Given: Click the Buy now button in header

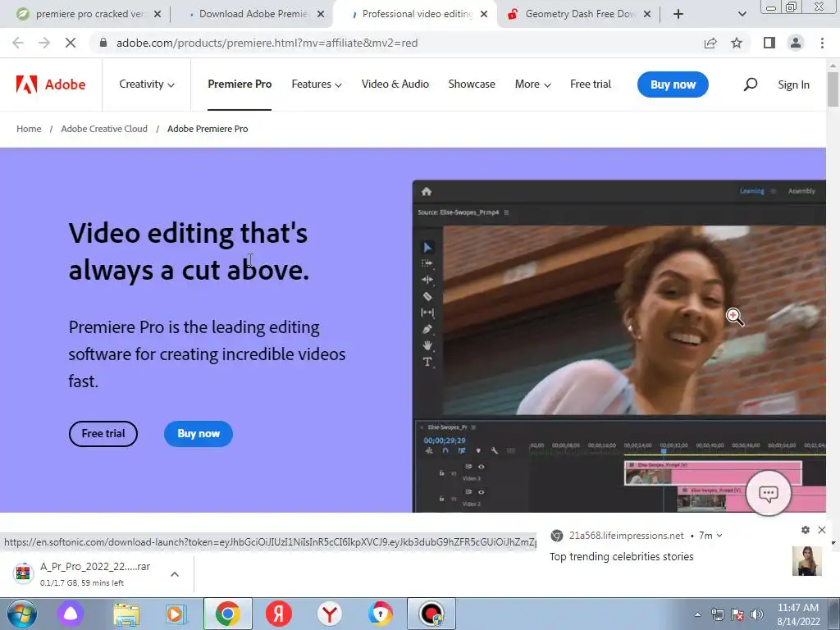Looking at the screenshot, I should (x=673, y=84).
